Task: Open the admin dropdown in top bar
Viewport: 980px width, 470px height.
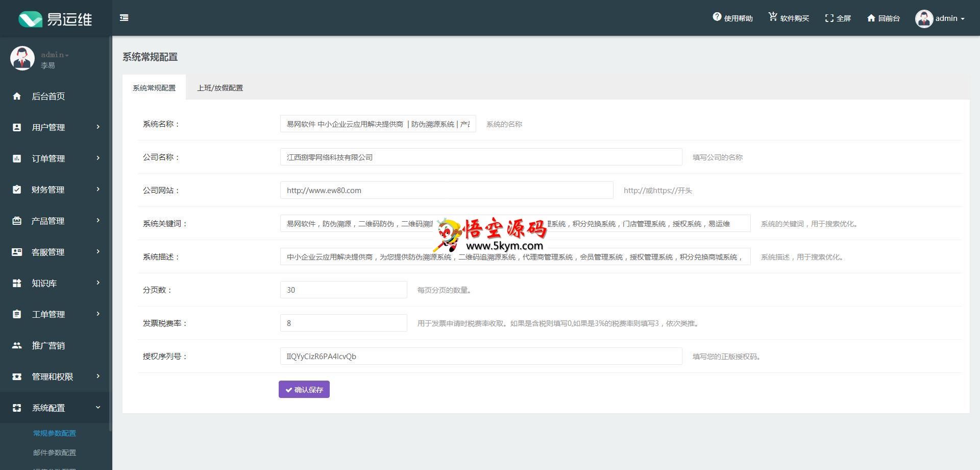Action: [950, 18]
